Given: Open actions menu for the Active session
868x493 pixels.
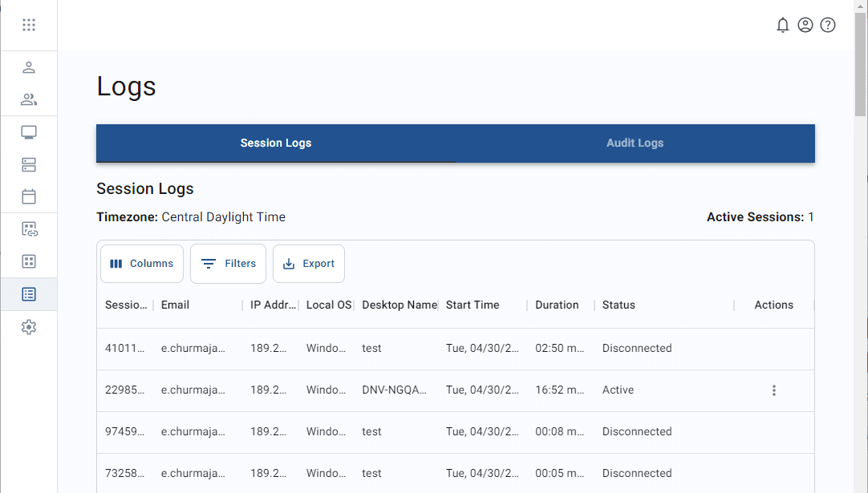Looking at the screenshot, I should pyautogui.click(x=773, y=390).
